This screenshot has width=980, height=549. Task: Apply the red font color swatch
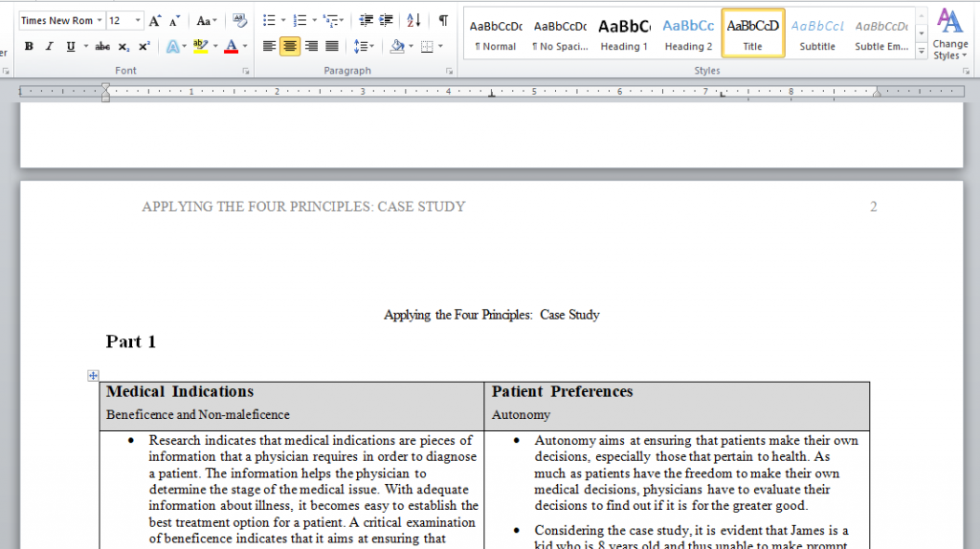(x=231, y=46)
